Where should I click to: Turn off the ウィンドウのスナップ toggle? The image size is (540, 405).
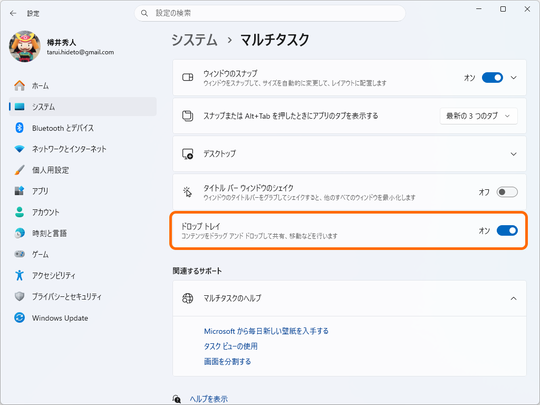pyautogui.click(x=492, y=77)
